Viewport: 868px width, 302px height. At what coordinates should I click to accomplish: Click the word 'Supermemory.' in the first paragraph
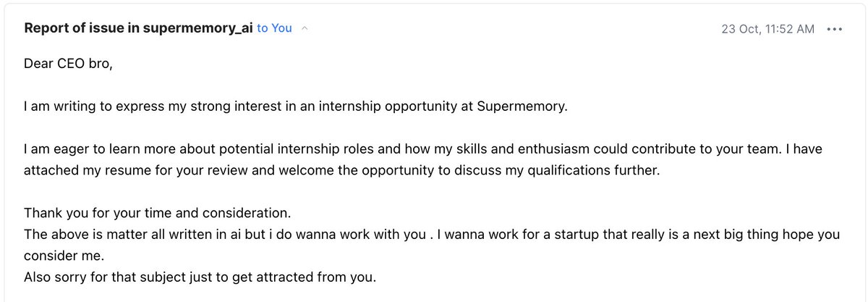coord(523,106)
